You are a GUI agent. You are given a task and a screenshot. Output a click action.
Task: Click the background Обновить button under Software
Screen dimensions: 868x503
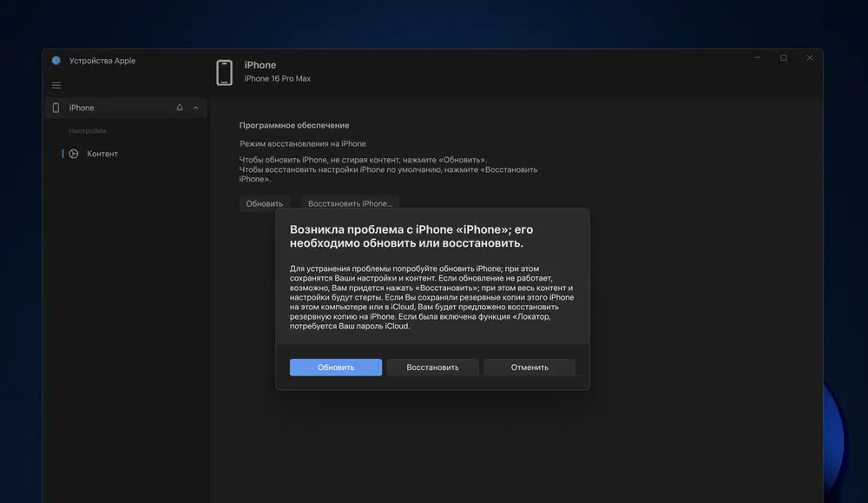[264, 203]
